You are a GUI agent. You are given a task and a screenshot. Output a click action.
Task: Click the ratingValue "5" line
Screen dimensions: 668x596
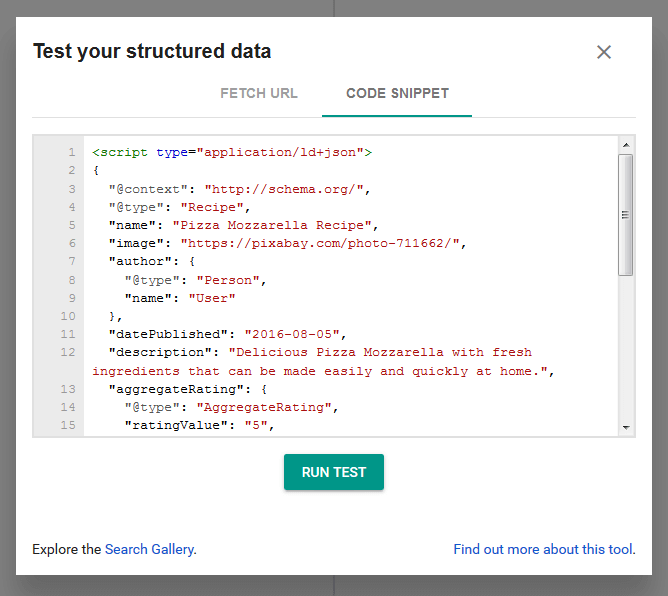[x=200, y=426]
